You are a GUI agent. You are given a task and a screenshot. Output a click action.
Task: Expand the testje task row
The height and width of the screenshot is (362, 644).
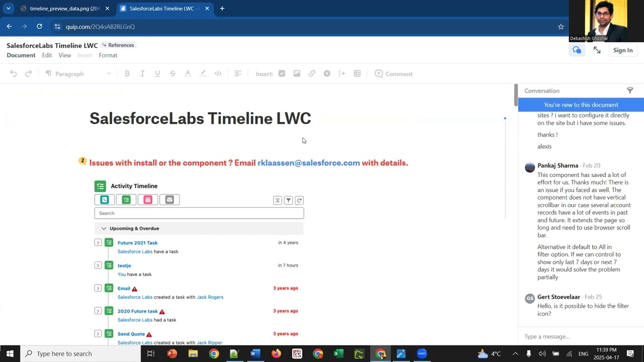point(98,265)
